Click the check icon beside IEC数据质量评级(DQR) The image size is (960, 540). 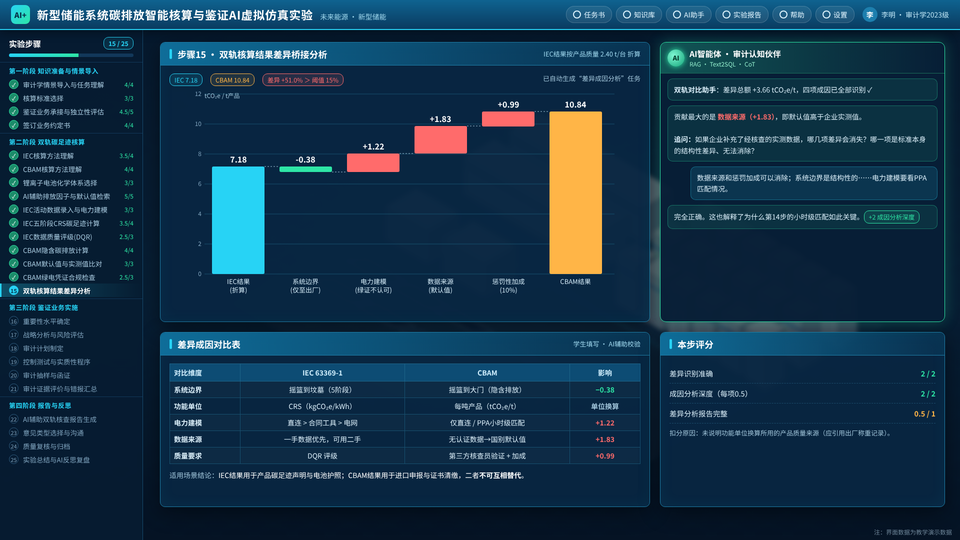point(13,236)
